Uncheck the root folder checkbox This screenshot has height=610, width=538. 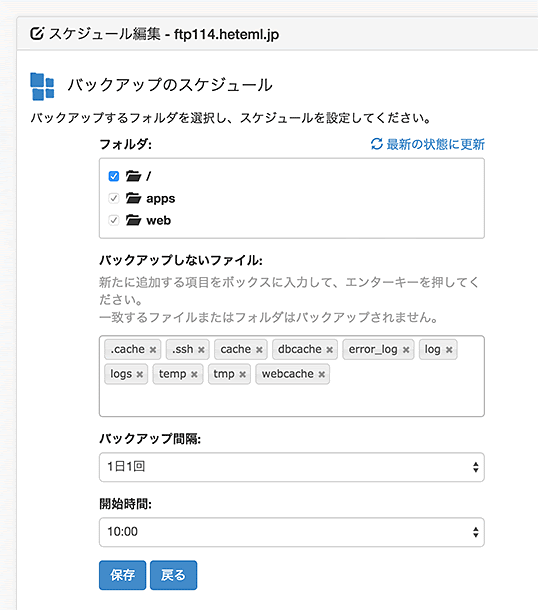click(x=114, y=176)
